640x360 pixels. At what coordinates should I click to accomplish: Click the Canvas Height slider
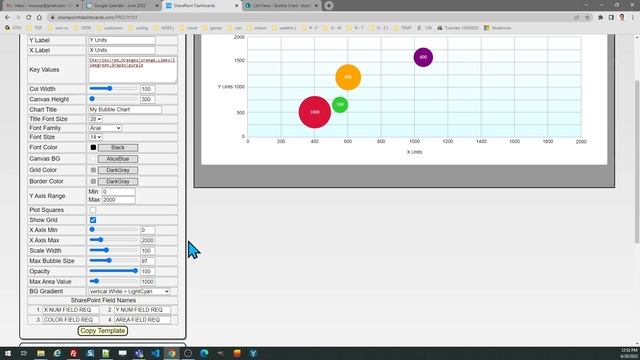pyautogui.click(x=113, y=99)
